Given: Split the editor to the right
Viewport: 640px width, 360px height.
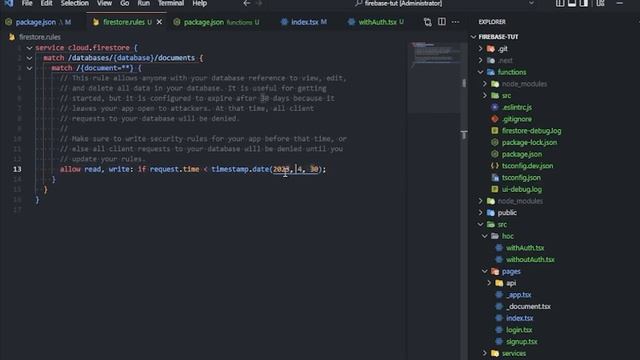Looking at the screenshot, I should pos(442,22).
